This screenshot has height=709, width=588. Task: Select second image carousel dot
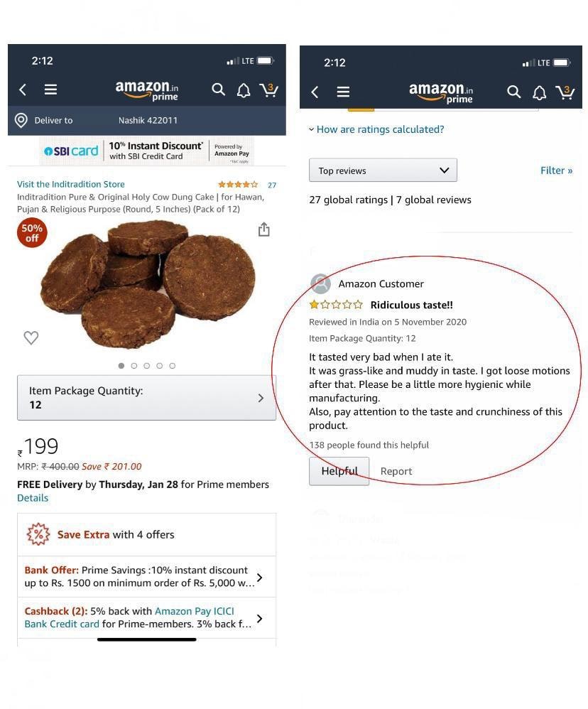click(x=134, y=366)
